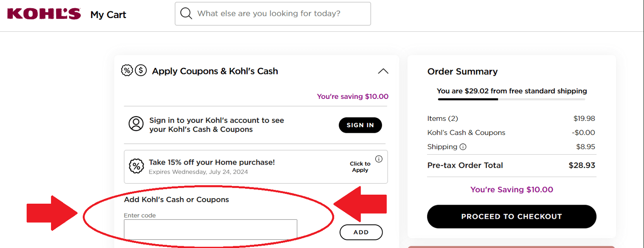The width and height of the screenshot is (644, 248).
Task: Collapse the Apply Coupons & Kohl's Cash section
Action: pyautogui.click(x=383, y=71)
